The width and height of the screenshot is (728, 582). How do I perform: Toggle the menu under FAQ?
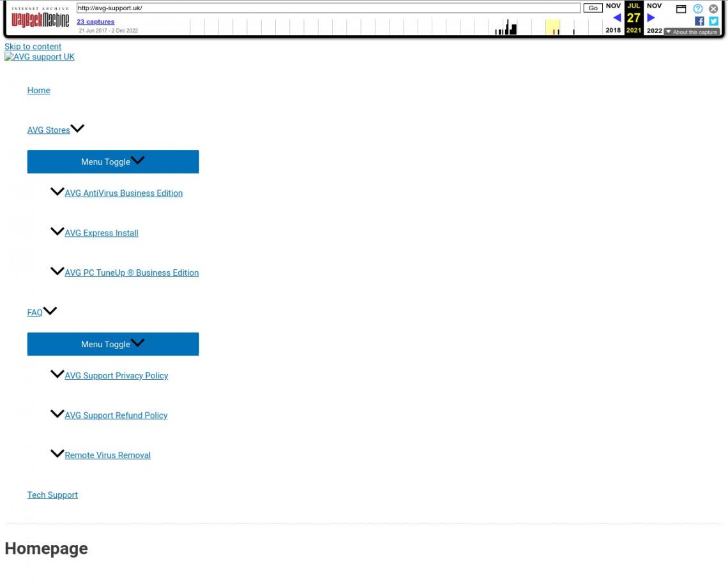[112, 344]
